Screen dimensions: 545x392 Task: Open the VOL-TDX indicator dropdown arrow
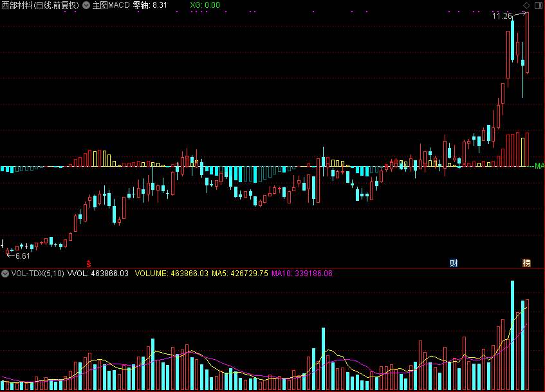click(5, 274)
